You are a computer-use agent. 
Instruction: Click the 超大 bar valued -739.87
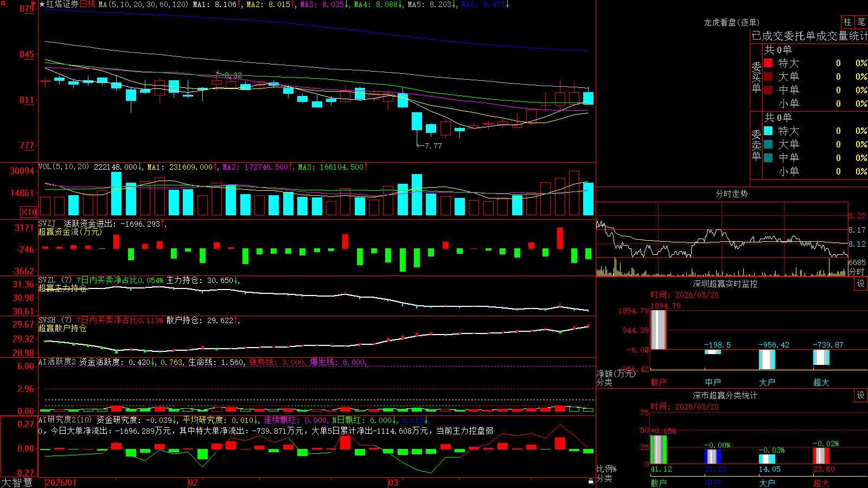pos(821,357)
